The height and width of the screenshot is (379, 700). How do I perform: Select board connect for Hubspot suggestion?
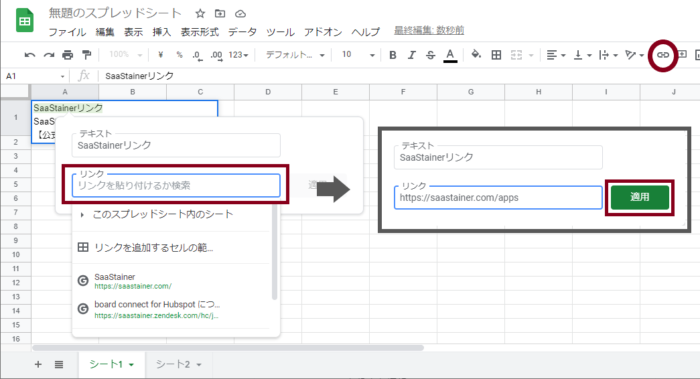(171, 309)
